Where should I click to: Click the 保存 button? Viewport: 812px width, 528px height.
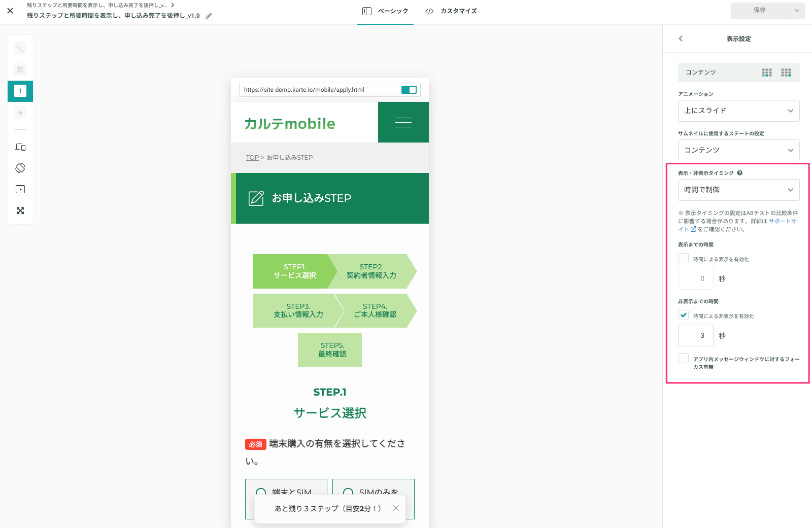click(760, 11)
